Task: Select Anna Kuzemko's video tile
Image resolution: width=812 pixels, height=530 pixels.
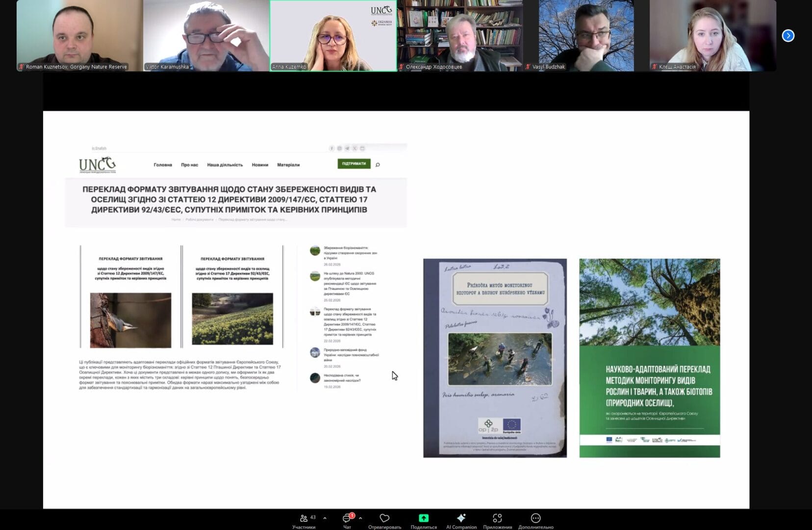Action: pos(333,36)
